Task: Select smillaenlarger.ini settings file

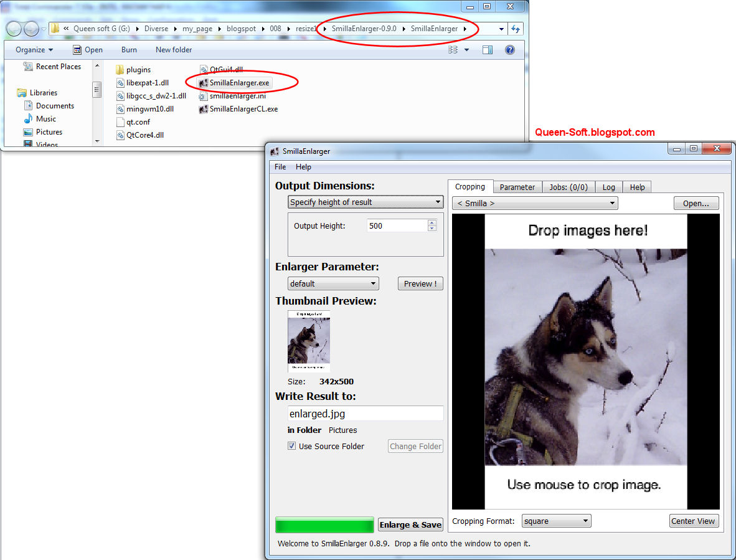Action: pos(232,96)
